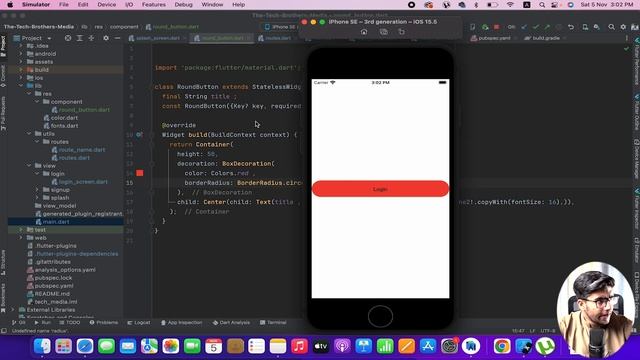Click the expand all icon in Project panel
The image size is (640, 360).
point(80,38)
